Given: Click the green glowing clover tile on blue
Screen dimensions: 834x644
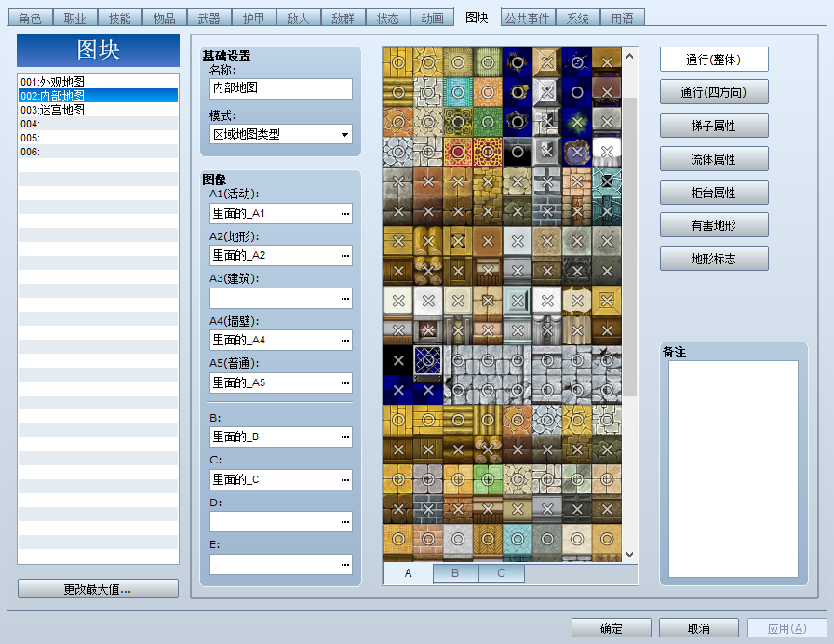Looking at the screenshot, I should pyautogui.click(x=576, y=122).
